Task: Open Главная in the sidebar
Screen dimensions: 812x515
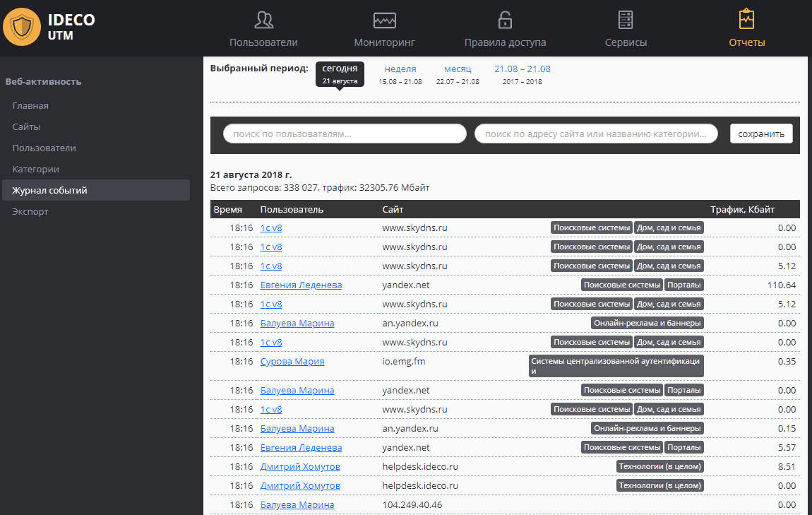Action: pos(30,106)
